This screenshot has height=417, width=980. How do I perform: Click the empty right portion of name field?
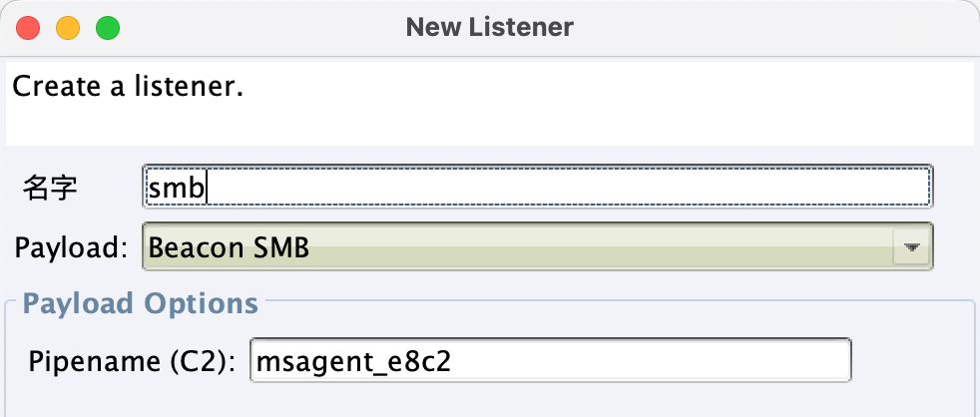tap(569, 187)
